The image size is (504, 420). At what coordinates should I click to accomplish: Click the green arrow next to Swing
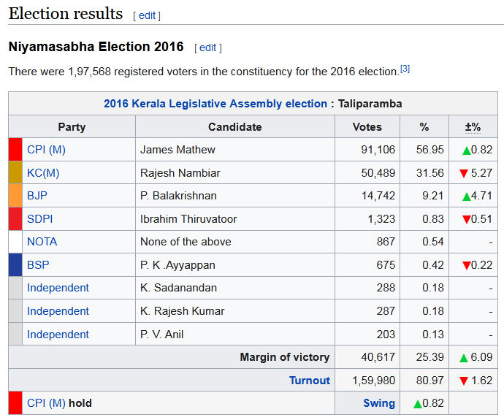417,404
